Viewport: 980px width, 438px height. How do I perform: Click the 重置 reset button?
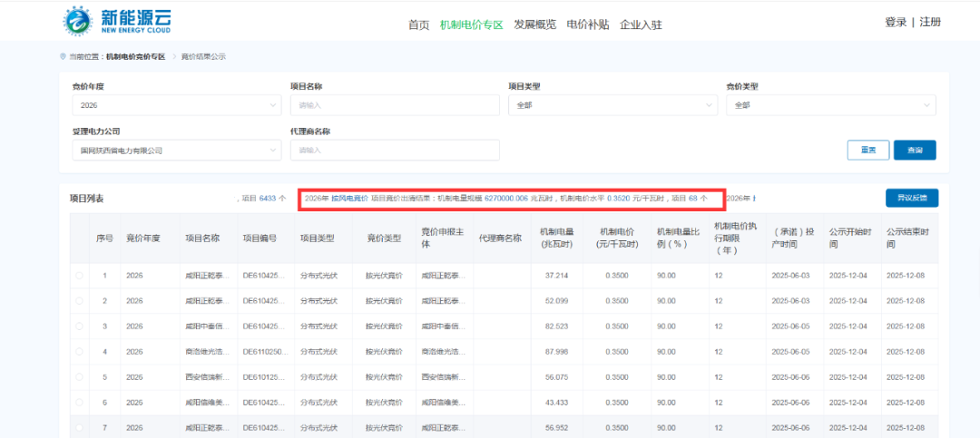[x=867, y=150]
